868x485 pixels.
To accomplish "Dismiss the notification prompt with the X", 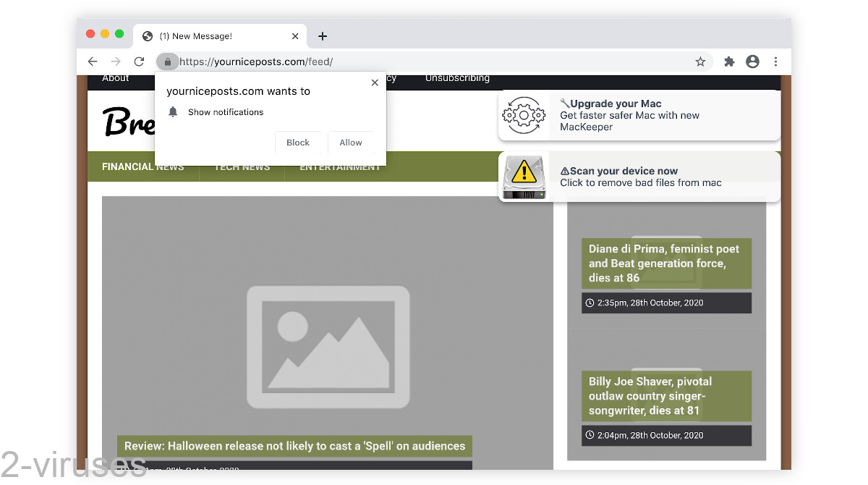I will click(375, 83).
